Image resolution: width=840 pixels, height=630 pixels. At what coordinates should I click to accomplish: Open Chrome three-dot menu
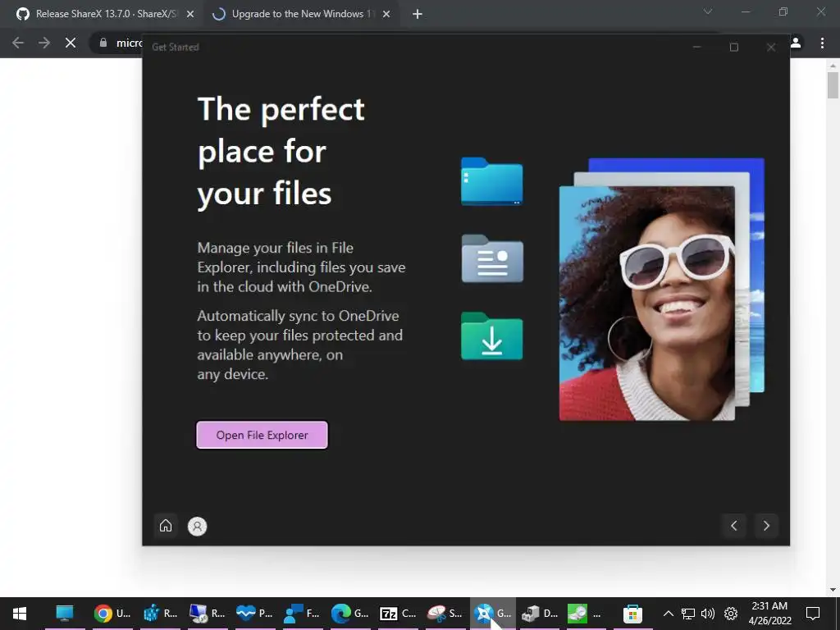coord(822,43)
